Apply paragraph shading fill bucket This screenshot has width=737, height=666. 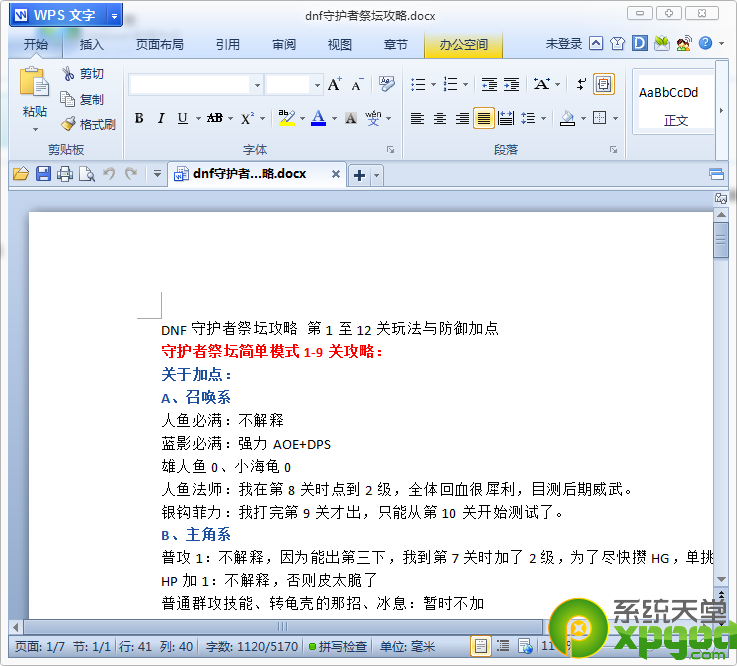(567, 118)
